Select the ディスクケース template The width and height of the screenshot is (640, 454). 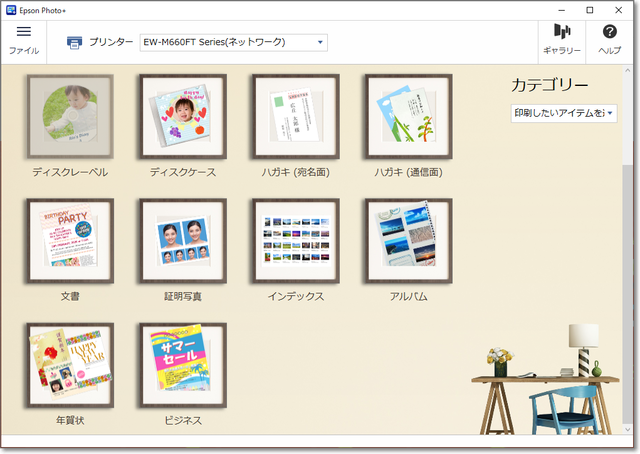coord(183,116)
